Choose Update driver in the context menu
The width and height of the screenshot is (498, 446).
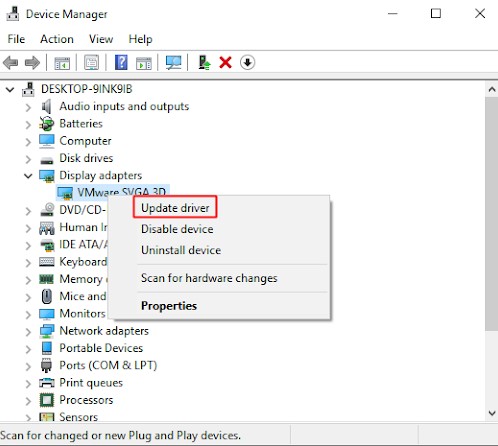coord(175,208)
